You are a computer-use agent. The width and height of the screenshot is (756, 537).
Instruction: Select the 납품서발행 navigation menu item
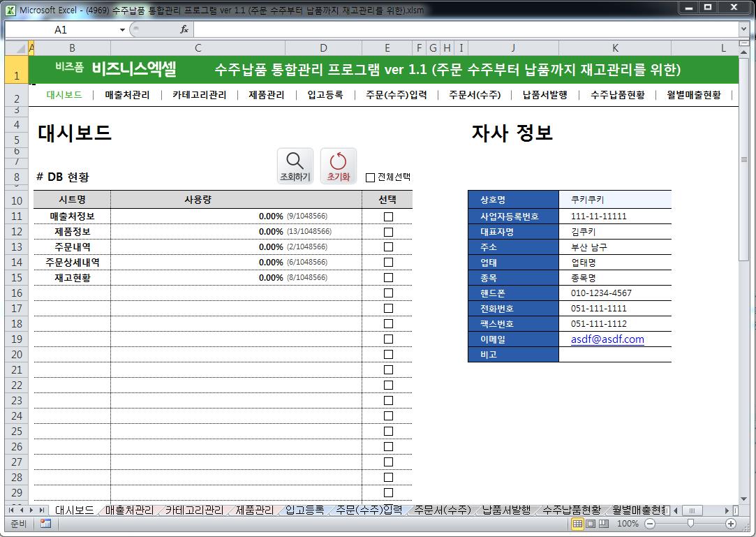click(x=544, y=95)
